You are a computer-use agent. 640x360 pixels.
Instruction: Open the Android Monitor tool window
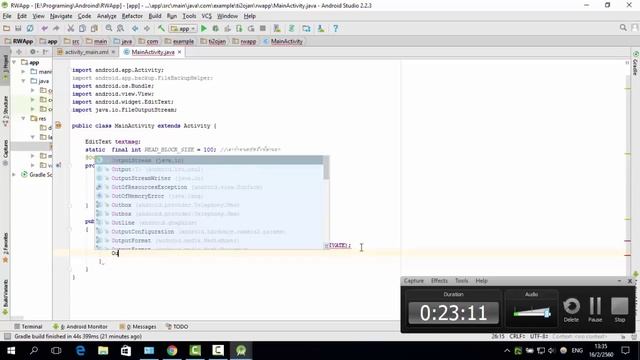[80, 327]
